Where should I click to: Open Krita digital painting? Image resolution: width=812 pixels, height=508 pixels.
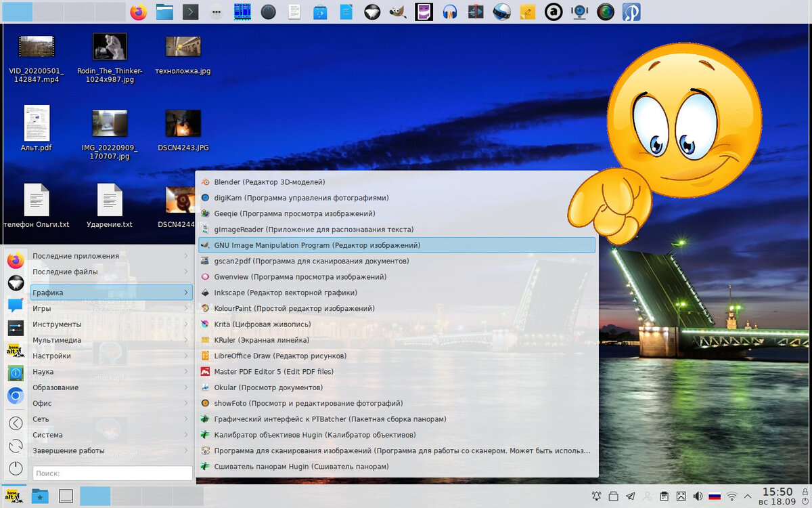pos(397,324)
